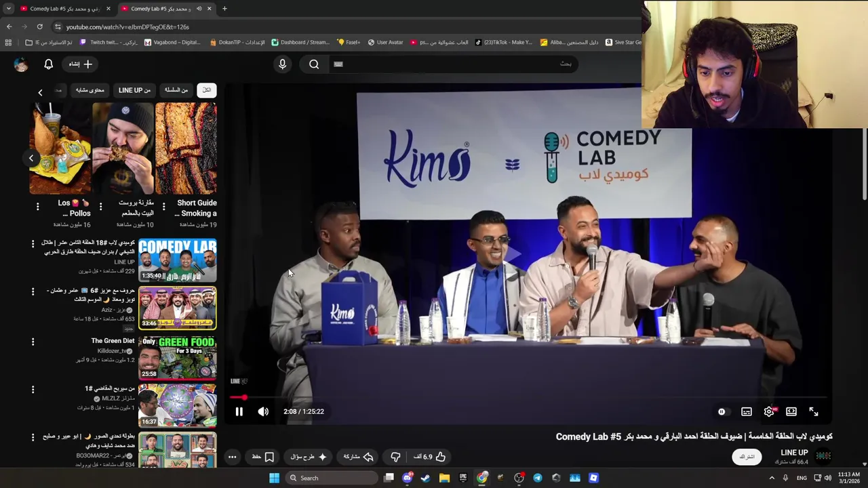Click the voice search microphone icon
868x488 pixels.
(283, 64)
